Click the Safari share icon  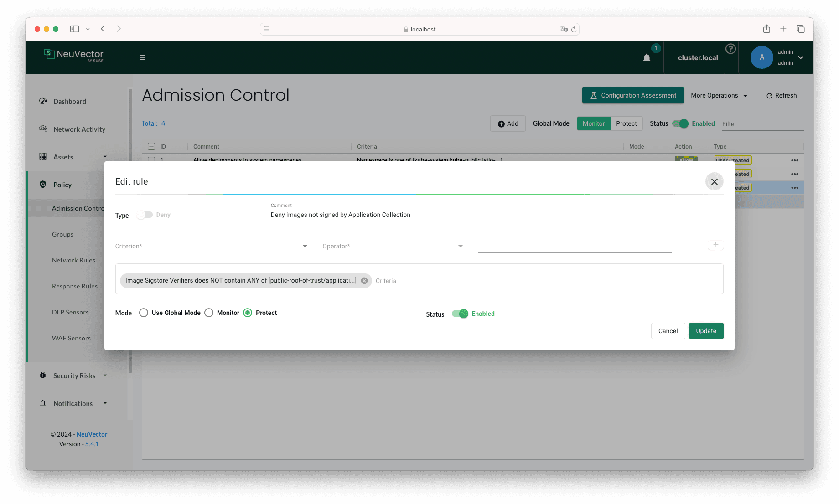[766, 29]
